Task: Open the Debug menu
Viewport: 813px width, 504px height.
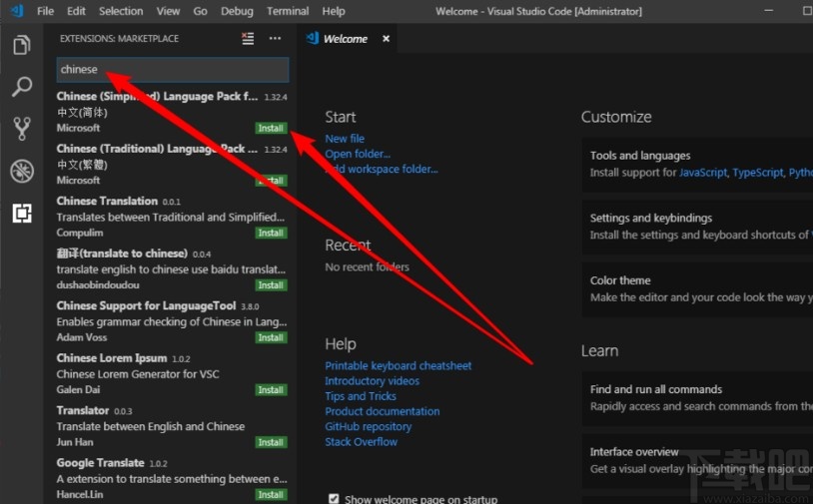Action: point(237,11)
